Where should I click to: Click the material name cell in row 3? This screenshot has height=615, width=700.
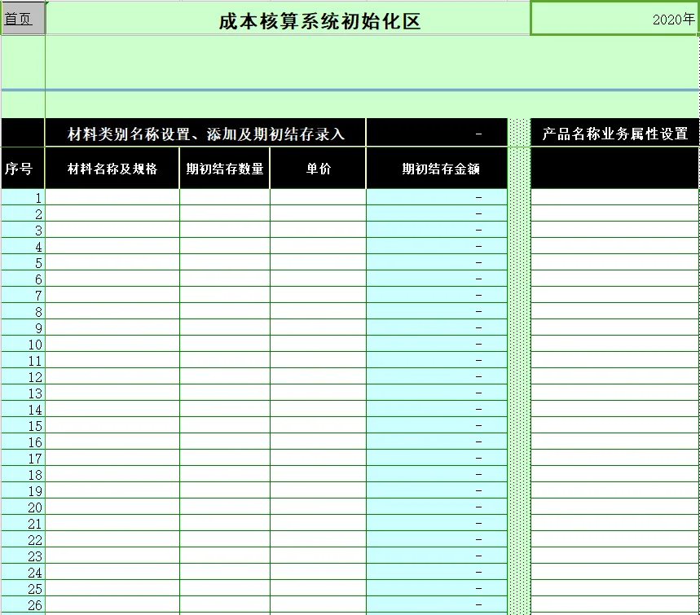click(112, 230)
